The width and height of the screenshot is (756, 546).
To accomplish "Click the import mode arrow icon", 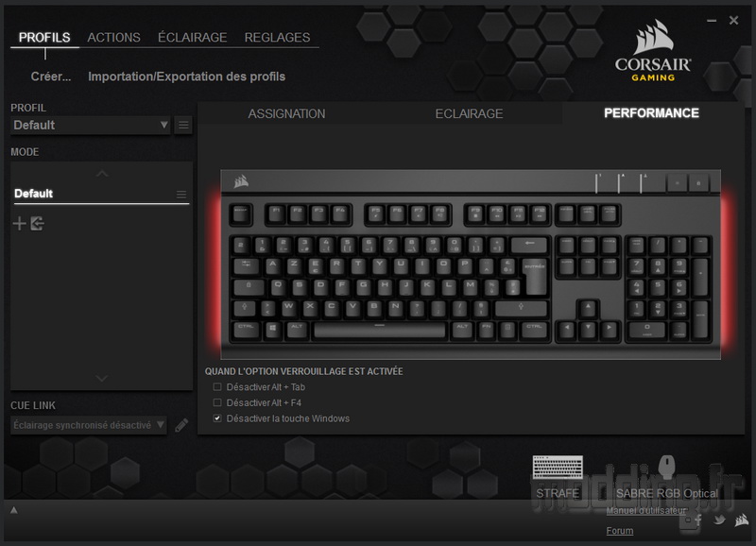I will tap(37, 224).
